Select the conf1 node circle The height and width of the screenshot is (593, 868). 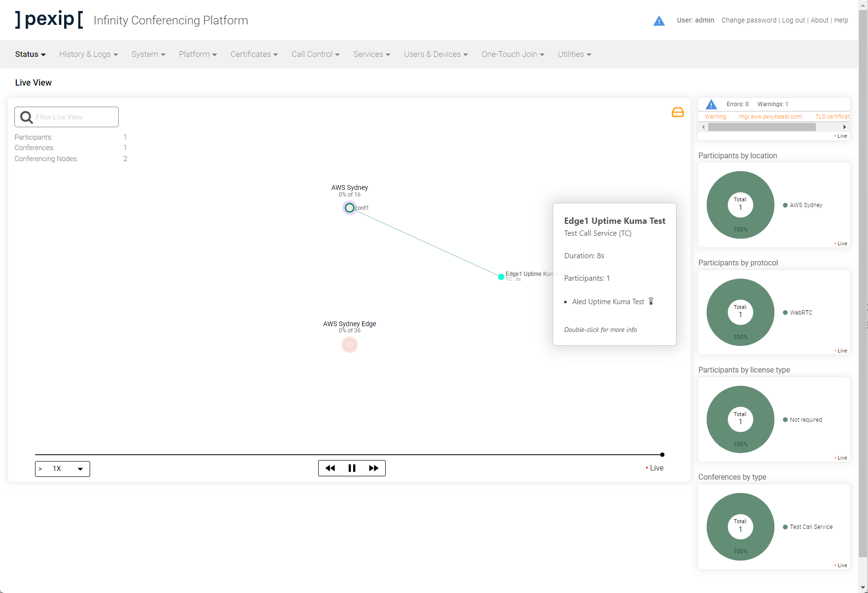[x=350, y=208]
